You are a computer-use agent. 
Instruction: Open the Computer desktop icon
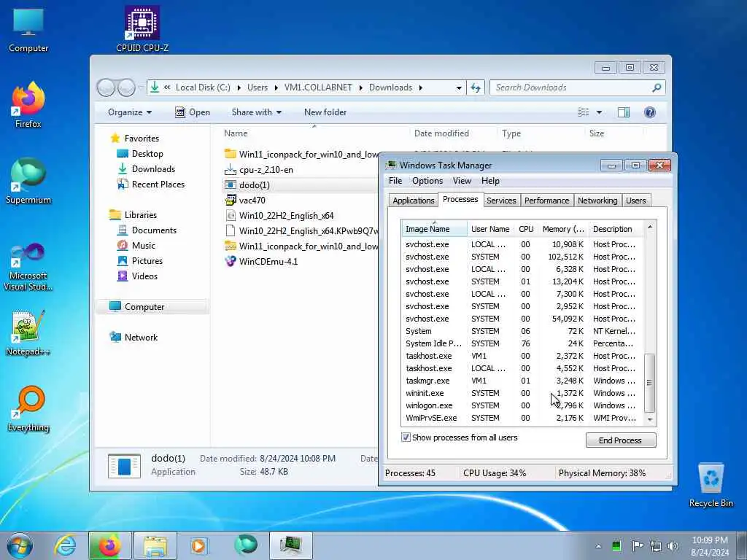[x=28, y=29]
